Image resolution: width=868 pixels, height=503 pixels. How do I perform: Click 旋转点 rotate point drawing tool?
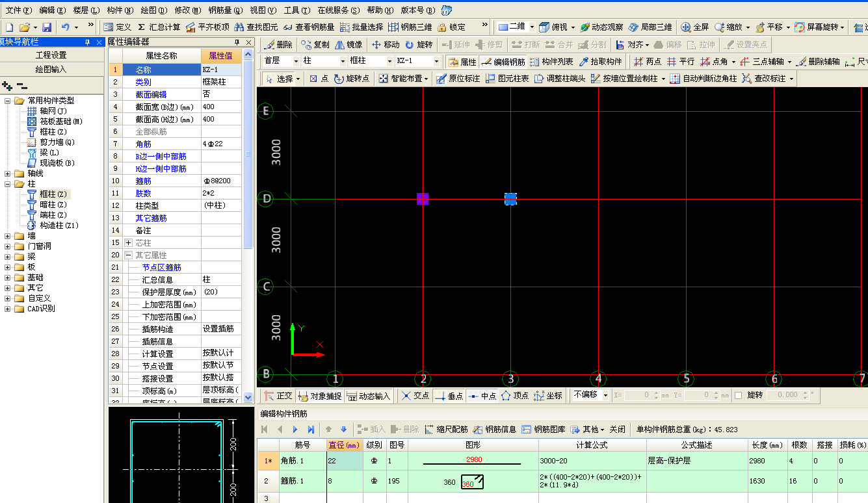352,79
